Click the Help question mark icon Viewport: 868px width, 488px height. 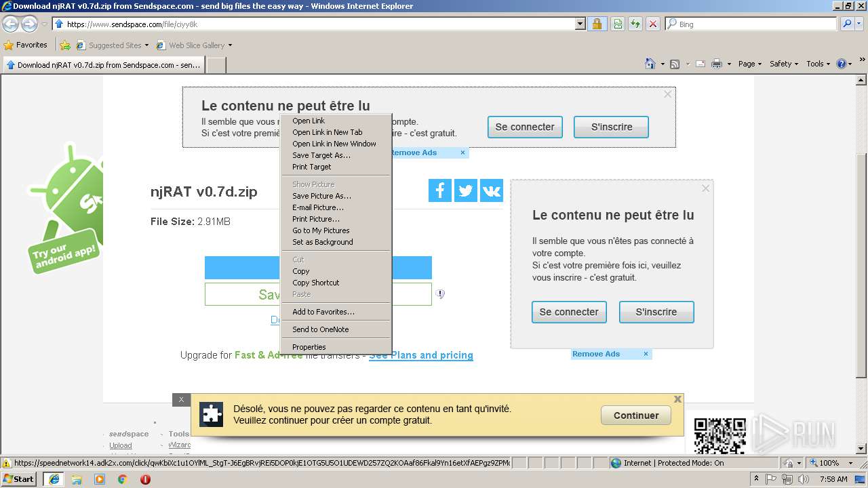pyautogui.click(x=842, y=64)
